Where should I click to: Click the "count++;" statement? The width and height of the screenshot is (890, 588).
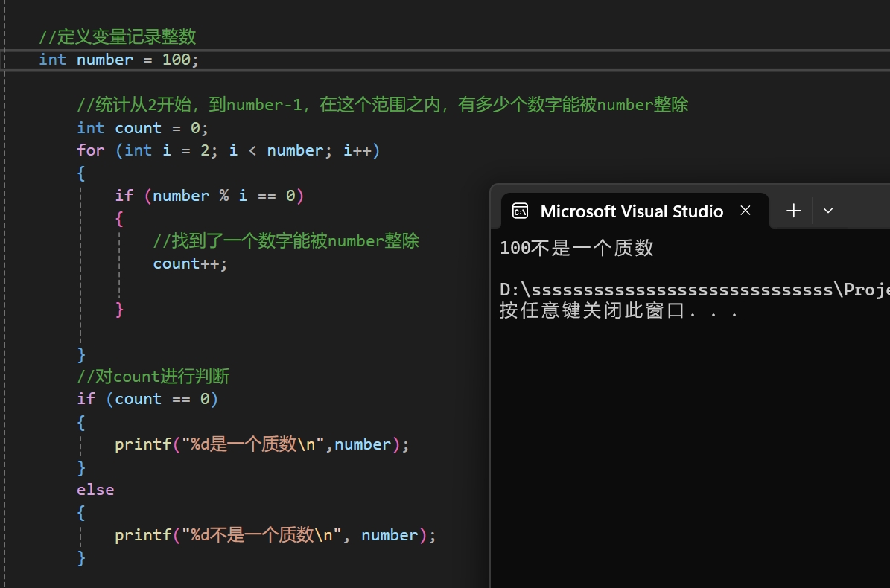point(190,263)
